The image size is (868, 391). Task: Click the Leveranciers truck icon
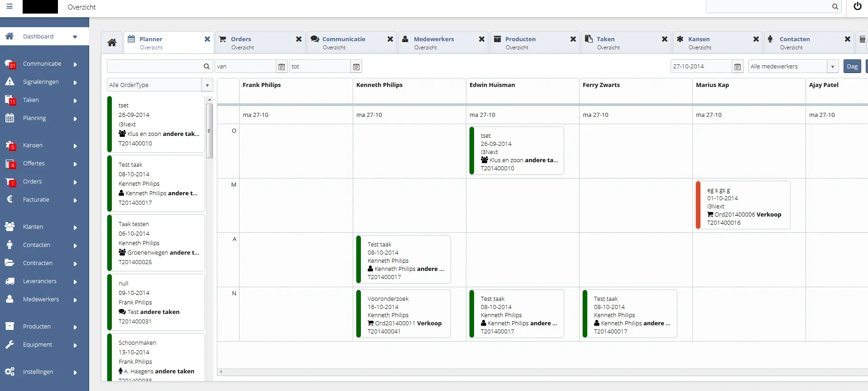pyautogui.click(x=10, y=281)
